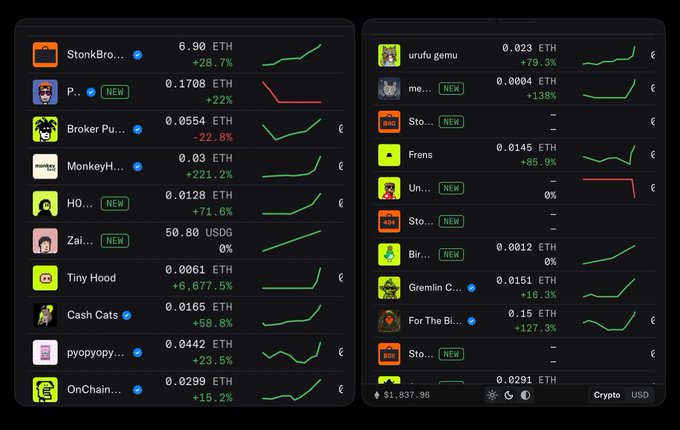This screenshot has width=680, height=430.
Task: Select the Frens collection avatar
Action: pyautogui.click(x=389, y=155)
